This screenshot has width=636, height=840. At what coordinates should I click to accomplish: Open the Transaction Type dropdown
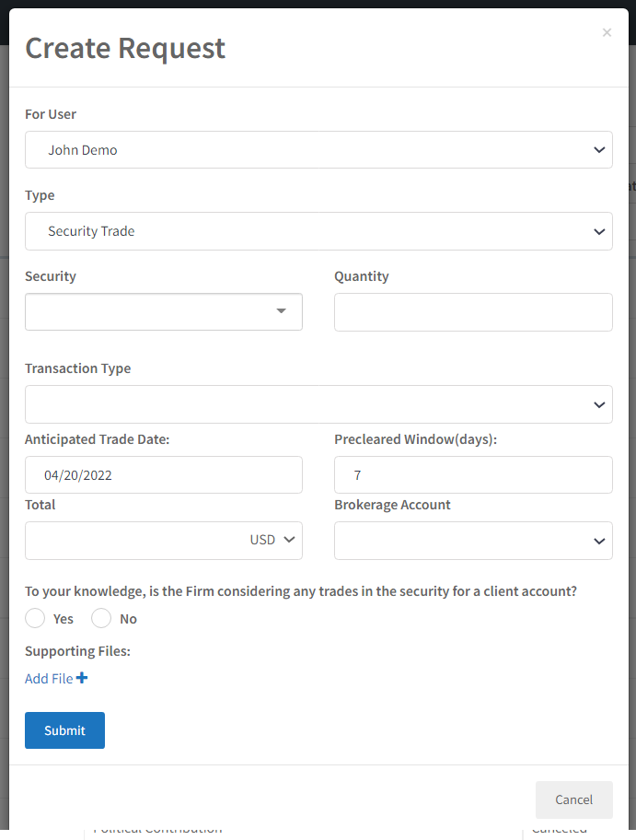click(318, 404)
